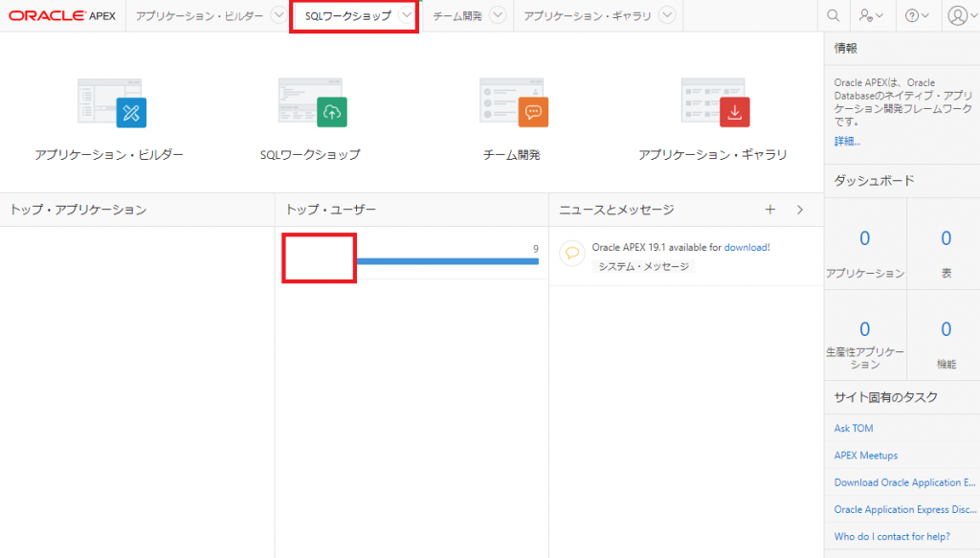Viewport: 980px width, 558px height.
Task: Open Oracle Application Express Disc... link
Action: (x=905, y=509)
